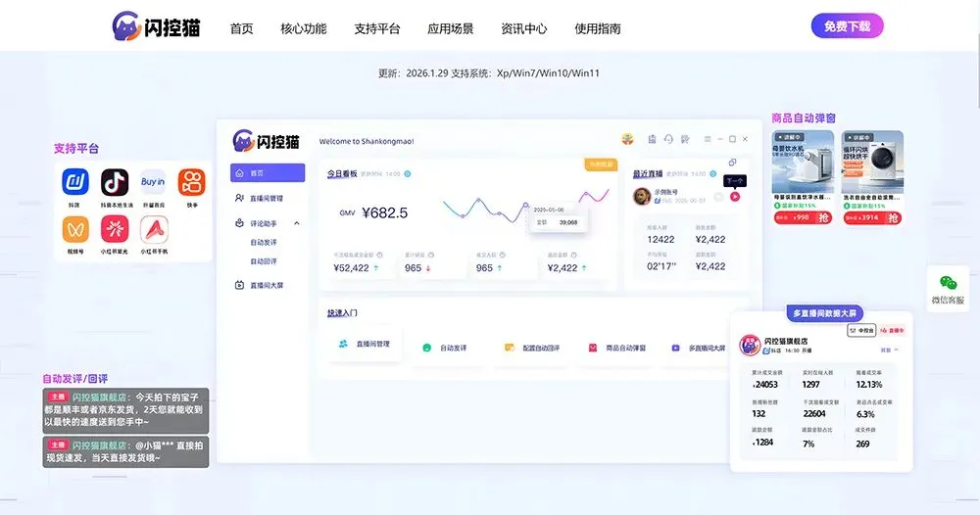This screenshot has height=515, width=980.
Task: Open the 商品自动弹窗 quick entry shortcut
Action: pyautogui.click(x=616, y=348)
